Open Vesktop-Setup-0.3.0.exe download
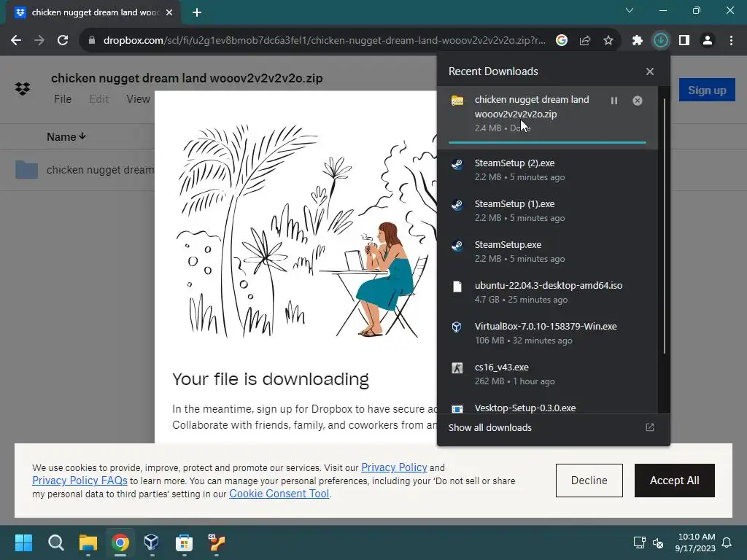 click(547, 408)
